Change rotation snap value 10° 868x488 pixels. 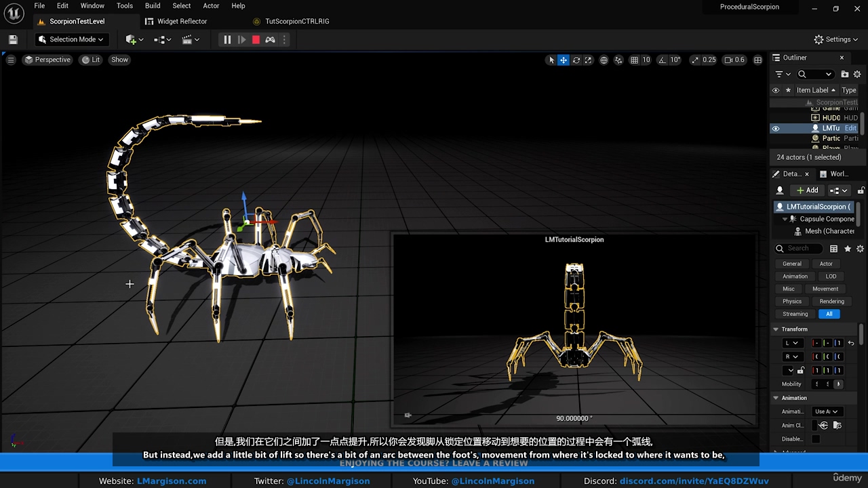(675, 60)
